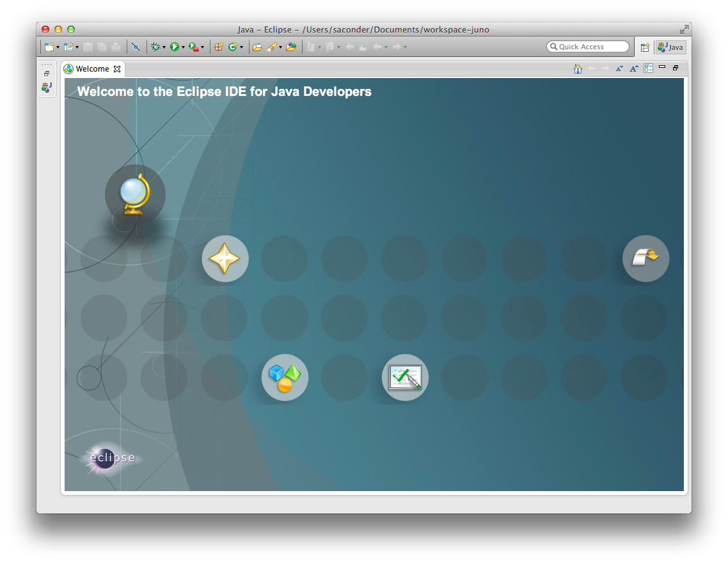
Task: Click the main toolbar Back arrow
Action: (x=377, y=47)
